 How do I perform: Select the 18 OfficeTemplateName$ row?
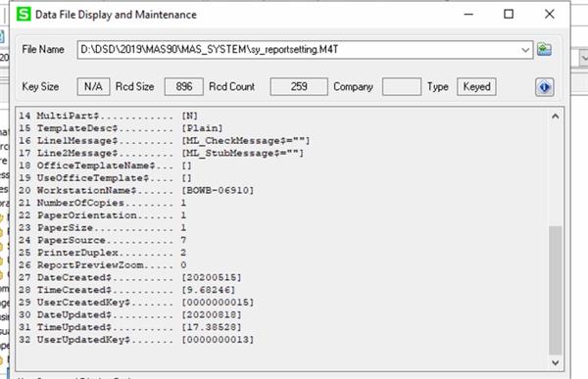106,166
